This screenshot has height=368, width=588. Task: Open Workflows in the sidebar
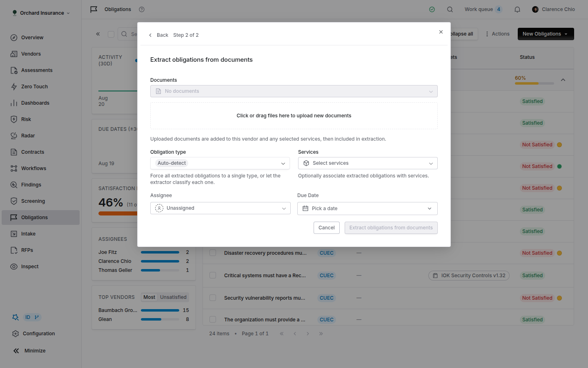pyautogui.click(x=40, y=168)
